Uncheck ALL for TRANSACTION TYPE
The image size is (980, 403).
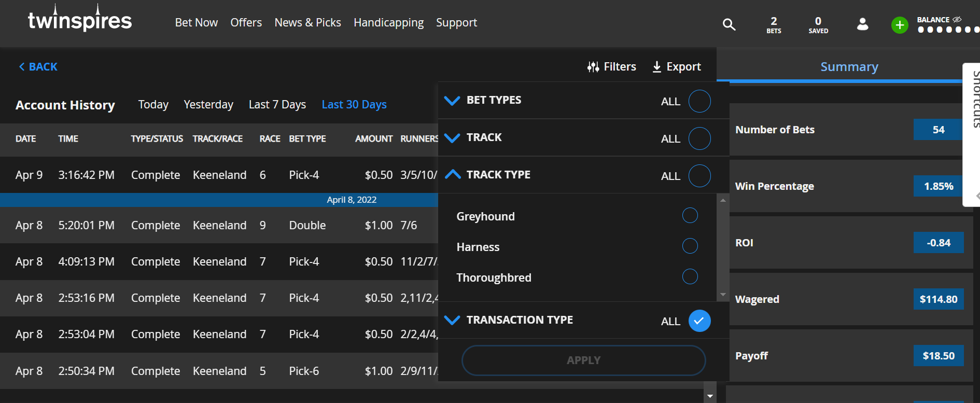click(x=699, y=321)
